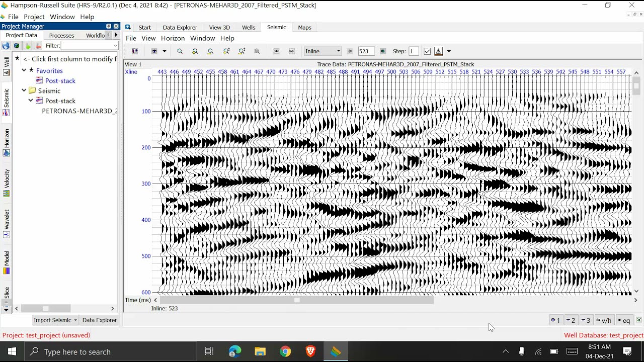This screenshot has width=644, height=362.
Task: Toggle the eye view icon in seismic toolbar
Action: click(154, 51)
